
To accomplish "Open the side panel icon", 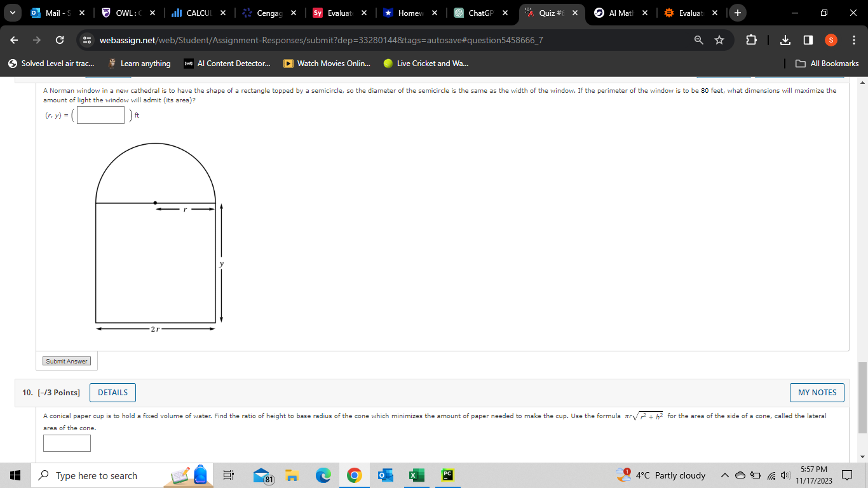I will (808, 39).
